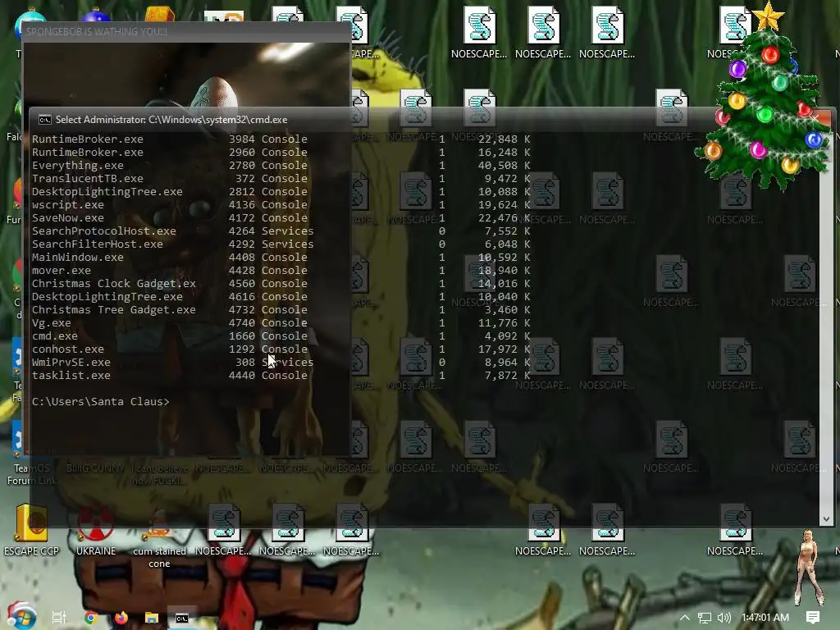Select the NOESCAPE file nearest the dancing girl gadget
This screenshot has height=630, width=840.
click(735, 531)
